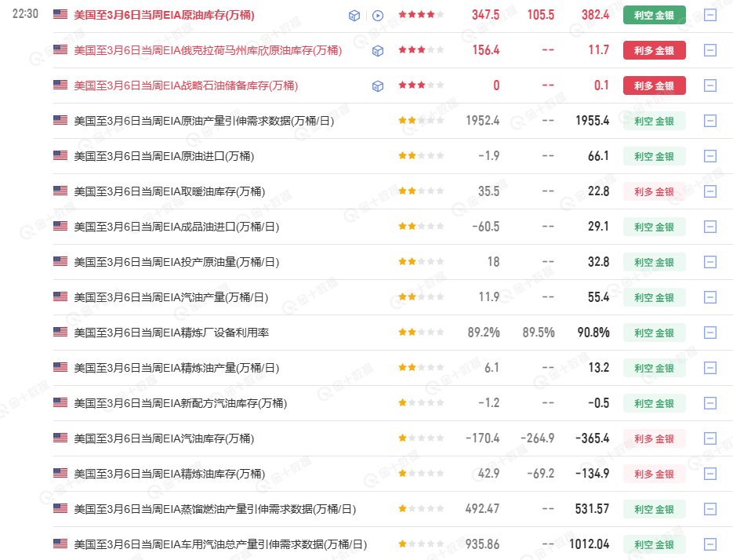Click the cube icon in the EIA原油库存 row
733x560 pixels.
(x=354, y=15)
